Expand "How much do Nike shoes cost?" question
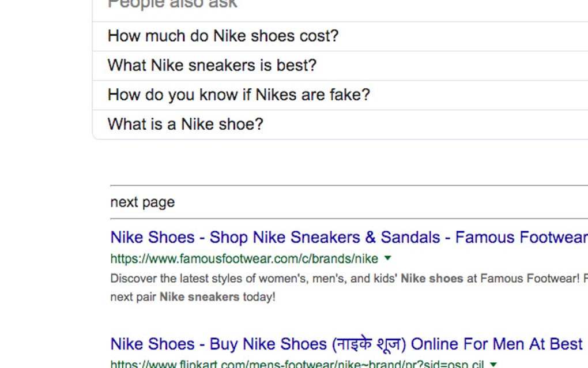Image resolution: width=588 pixels, height=368 pixels. [223, 36]
